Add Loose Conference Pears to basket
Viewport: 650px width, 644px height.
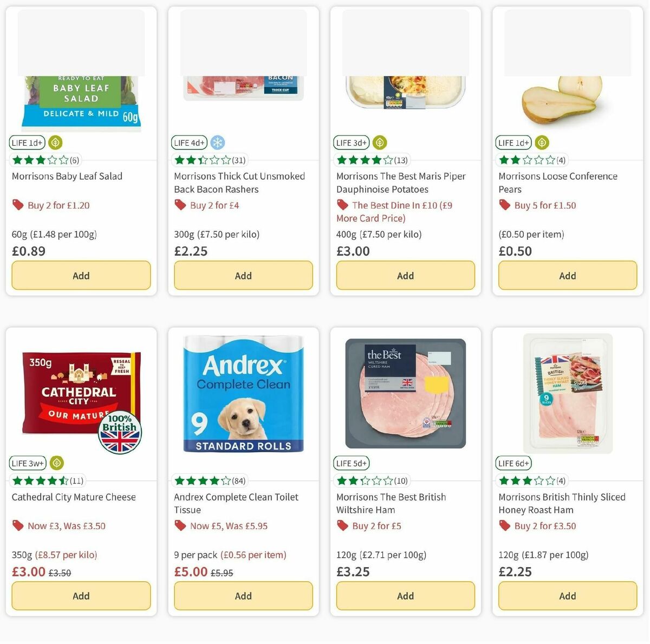pos(567,276)
